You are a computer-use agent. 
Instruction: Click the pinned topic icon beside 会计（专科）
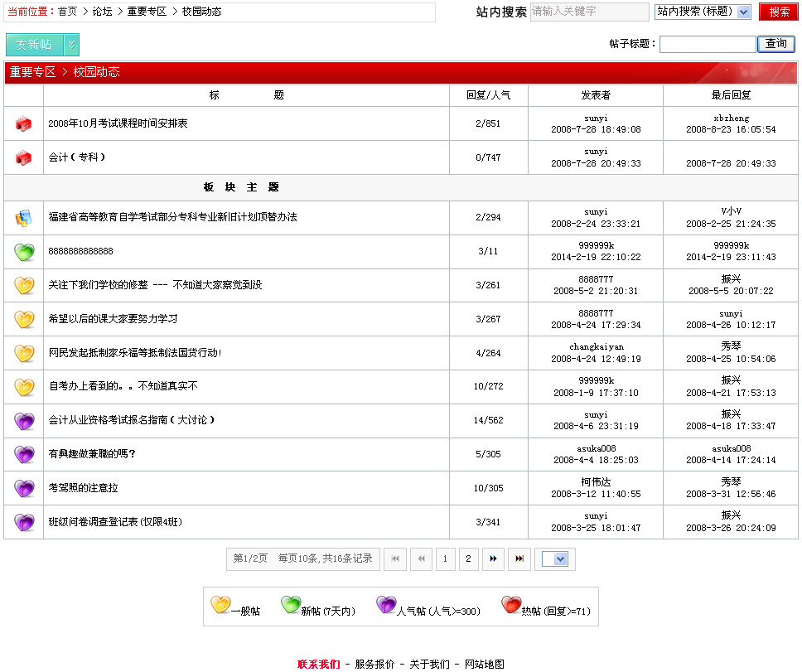coord(23,157)
